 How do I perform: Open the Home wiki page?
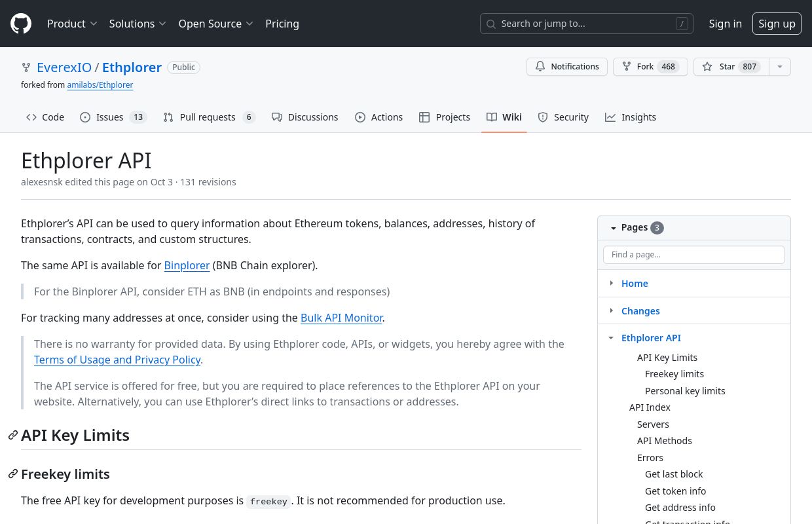pyautogui.click(x=635, y=284)
